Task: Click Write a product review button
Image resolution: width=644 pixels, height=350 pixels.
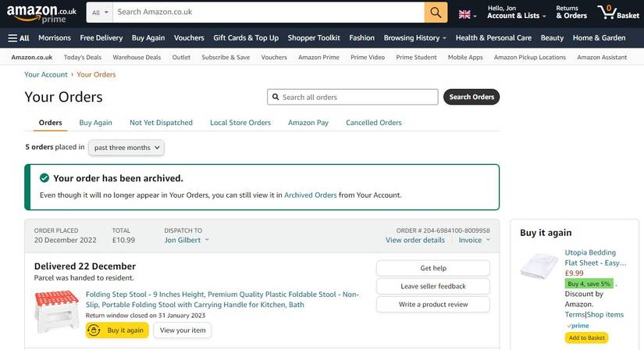Action: [x=432, y=304]
